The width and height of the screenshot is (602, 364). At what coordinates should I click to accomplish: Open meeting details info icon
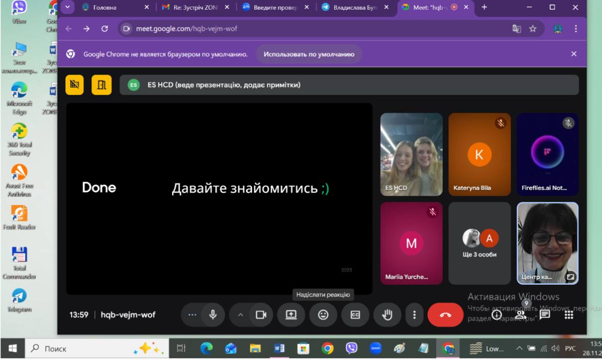tap(496, 315)
